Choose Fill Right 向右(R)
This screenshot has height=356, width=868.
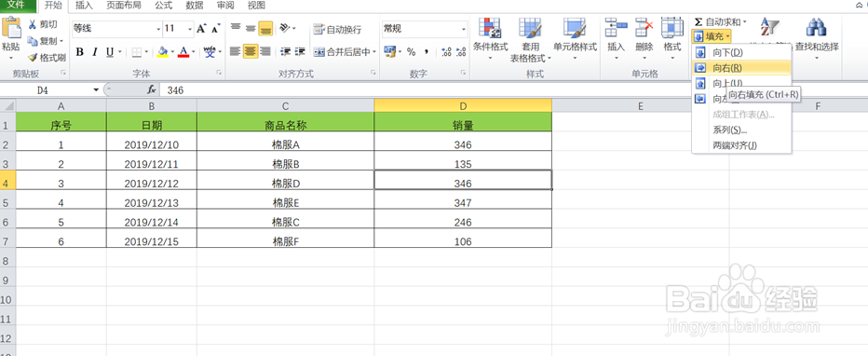[x=741, y=67]
